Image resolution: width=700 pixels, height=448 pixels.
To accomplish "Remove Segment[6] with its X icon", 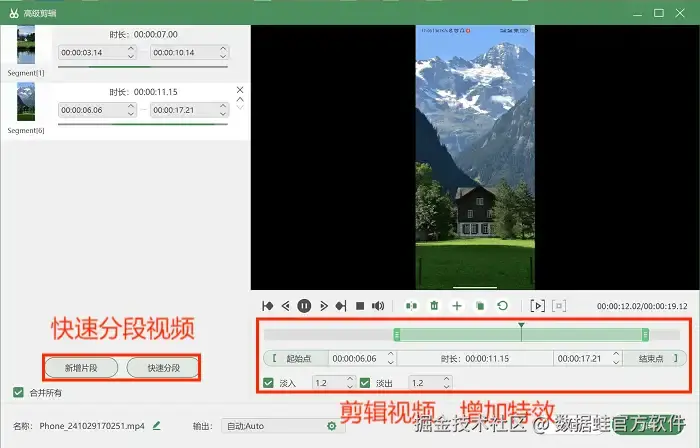I will coord(240,90).
